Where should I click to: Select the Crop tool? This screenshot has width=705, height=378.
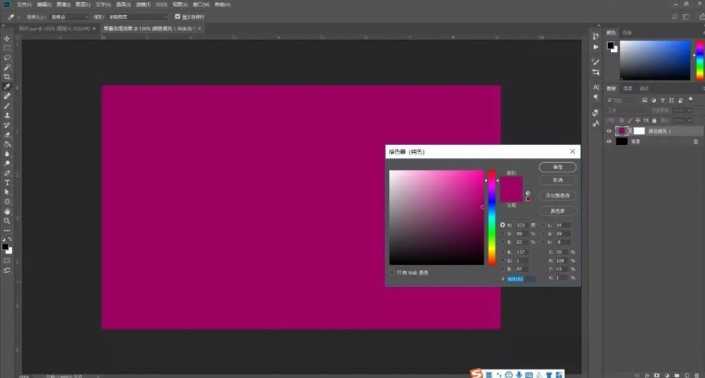click(7, 77)
